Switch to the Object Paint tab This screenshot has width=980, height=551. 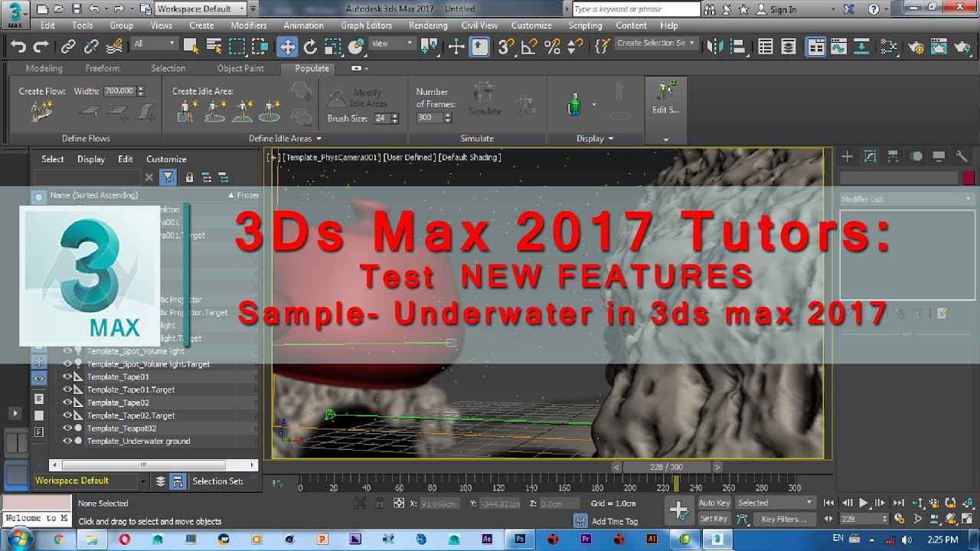pos(240,68)
